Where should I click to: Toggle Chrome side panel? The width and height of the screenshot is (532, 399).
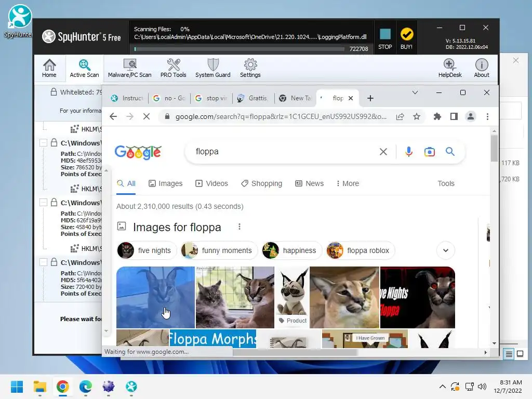[x=454, y=117]
